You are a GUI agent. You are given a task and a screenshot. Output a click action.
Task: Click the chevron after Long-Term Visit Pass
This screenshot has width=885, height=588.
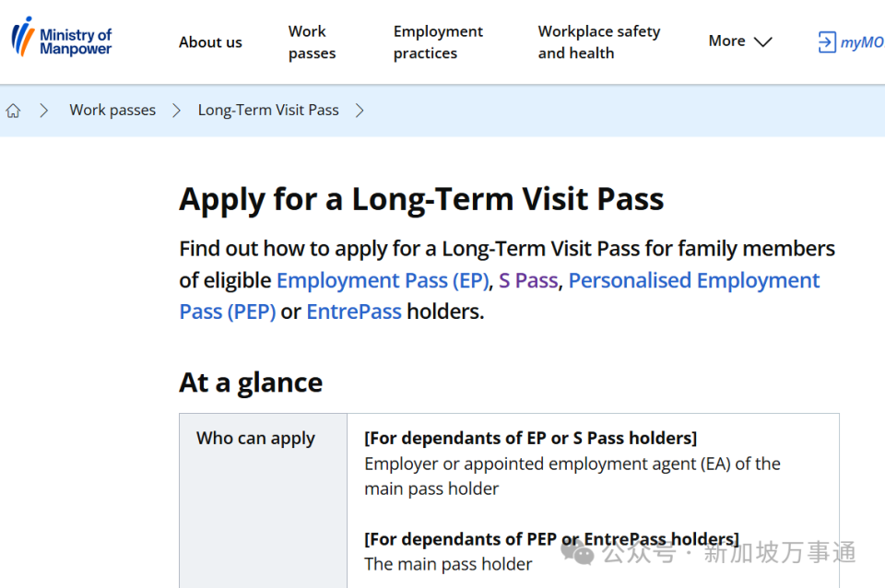(360, 111)
